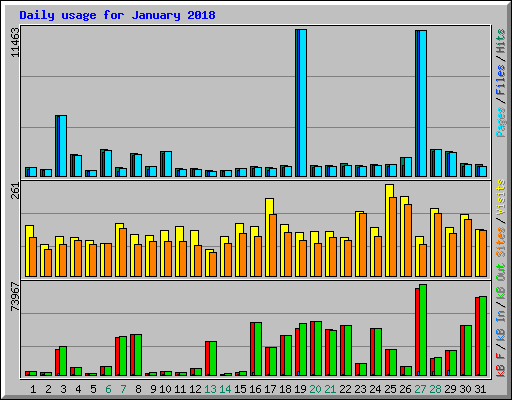Click the 'Daily usage for January 2018' title
Screen dimensions: 512x400
[x=117, y=15]
